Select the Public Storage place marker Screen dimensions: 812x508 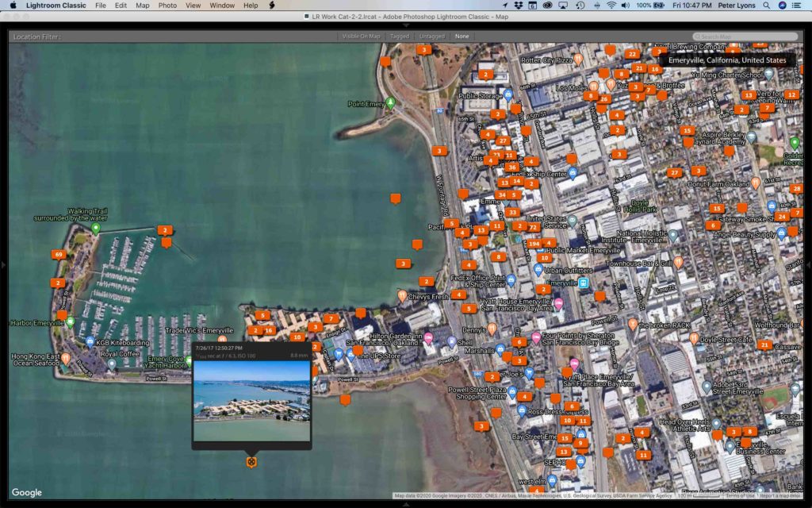tap(508, 95)
